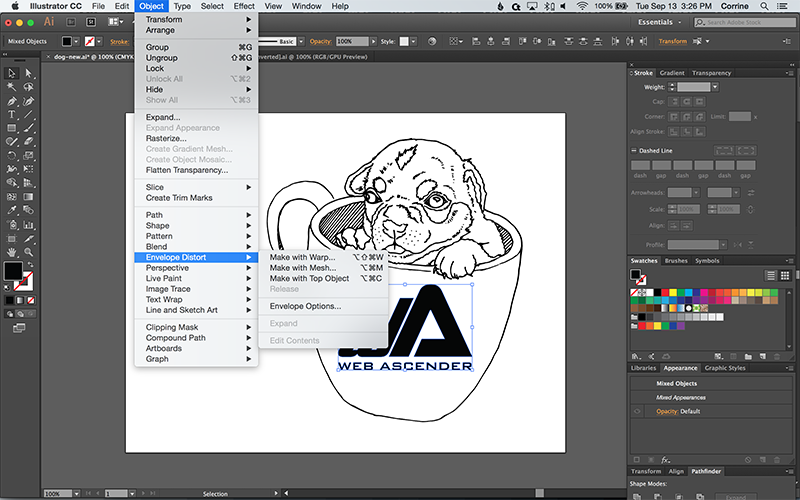Click Opacity: Default link in Appearance panel
The image size is (800, 500).
pyautogui.click(x=678, y=411)
